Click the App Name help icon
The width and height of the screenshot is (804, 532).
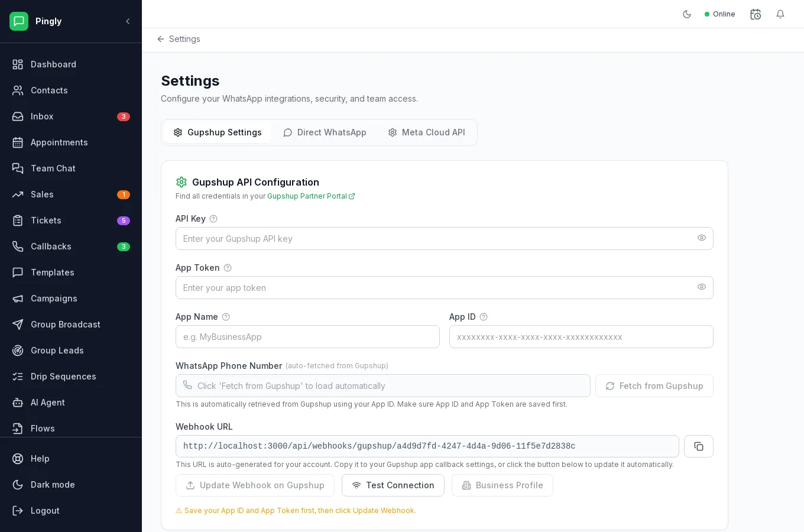[x=226, y=317]
